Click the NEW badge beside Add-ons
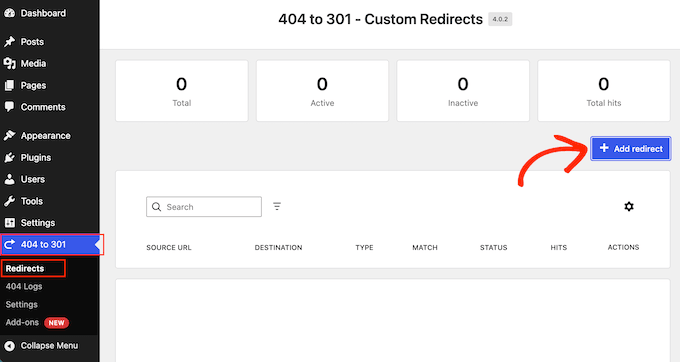The image size is (680, 362). 56,323
